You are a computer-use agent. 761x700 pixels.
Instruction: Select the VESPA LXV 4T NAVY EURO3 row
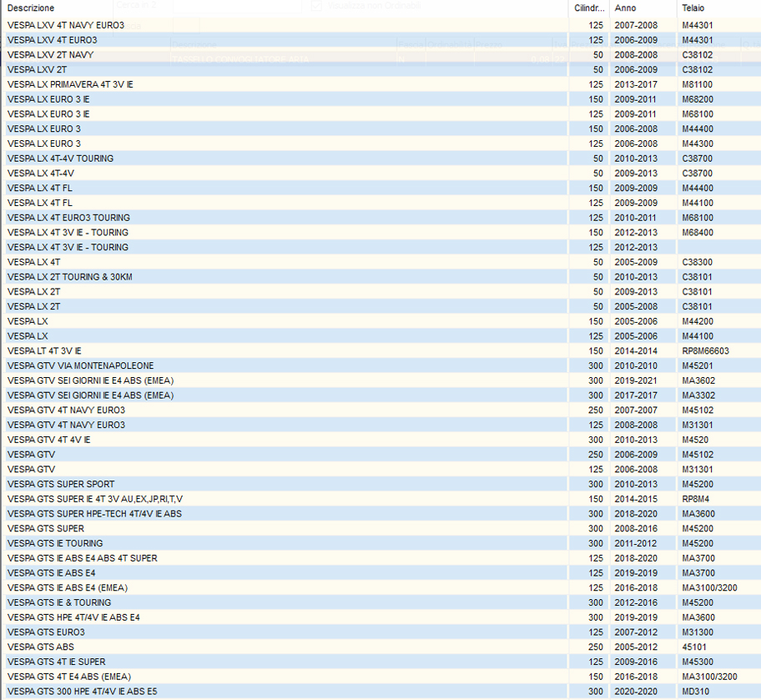tap(380, 25)
